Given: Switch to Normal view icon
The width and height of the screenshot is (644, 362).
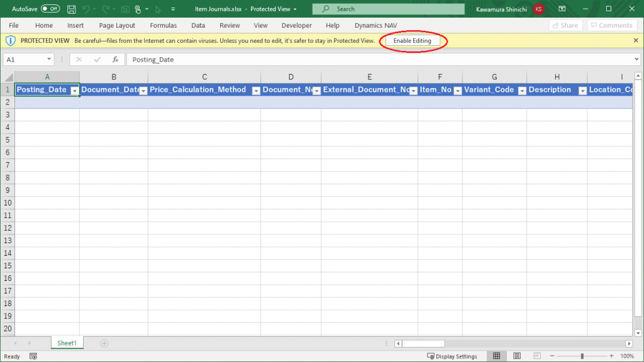Looking at the screenshot, I should [497, 356].
